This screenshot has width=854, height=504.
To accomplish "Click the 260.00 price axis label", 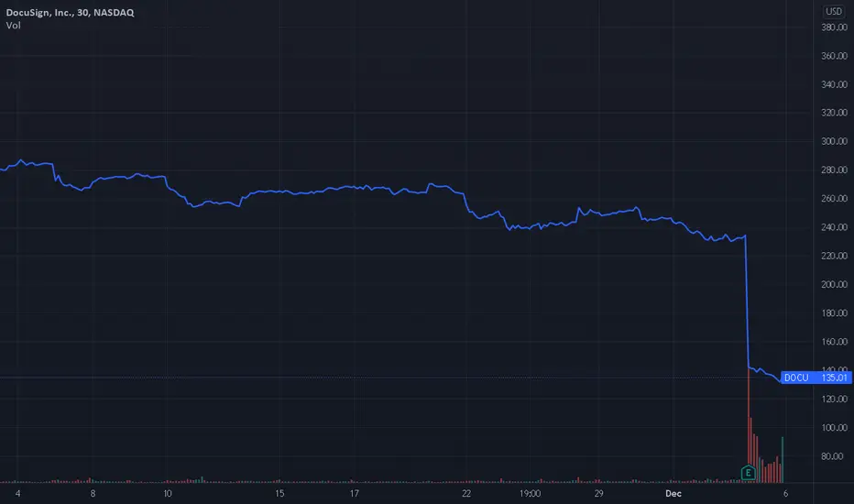I will (834, 198).
